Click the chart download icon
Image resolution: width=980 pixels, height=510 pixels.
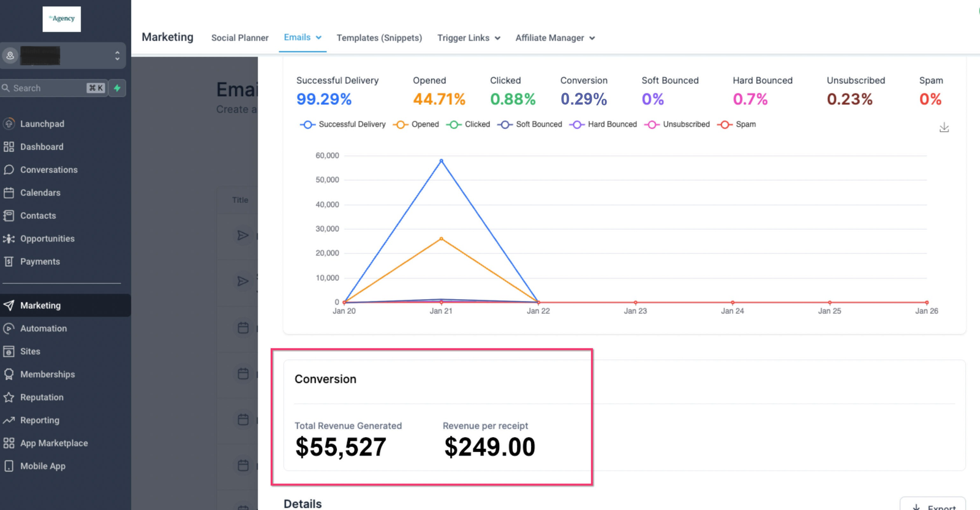tap(944, 128)
